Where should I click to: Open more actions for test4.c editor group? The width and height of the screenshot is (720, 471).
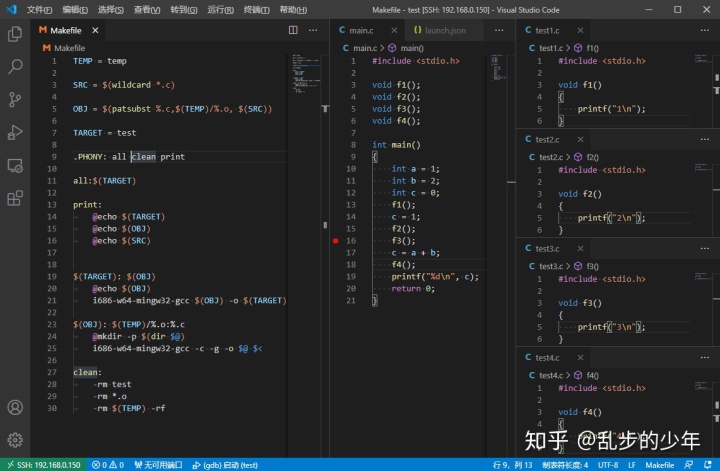coord(705,357)
